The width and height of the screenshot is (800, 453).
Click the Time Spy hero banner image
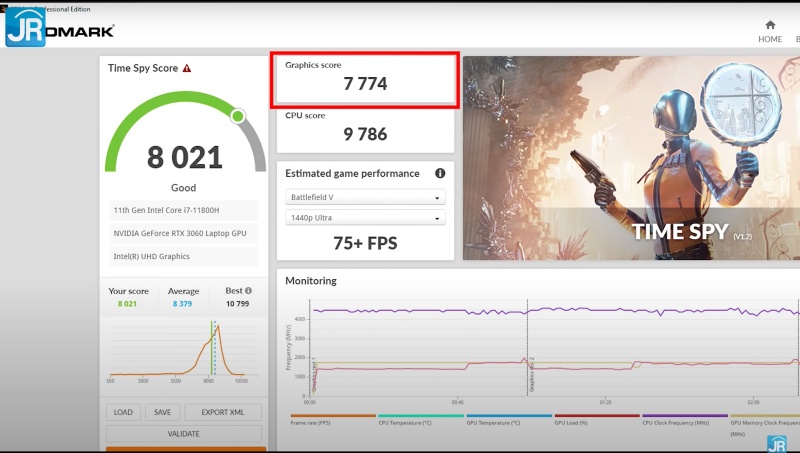[631, 158]
